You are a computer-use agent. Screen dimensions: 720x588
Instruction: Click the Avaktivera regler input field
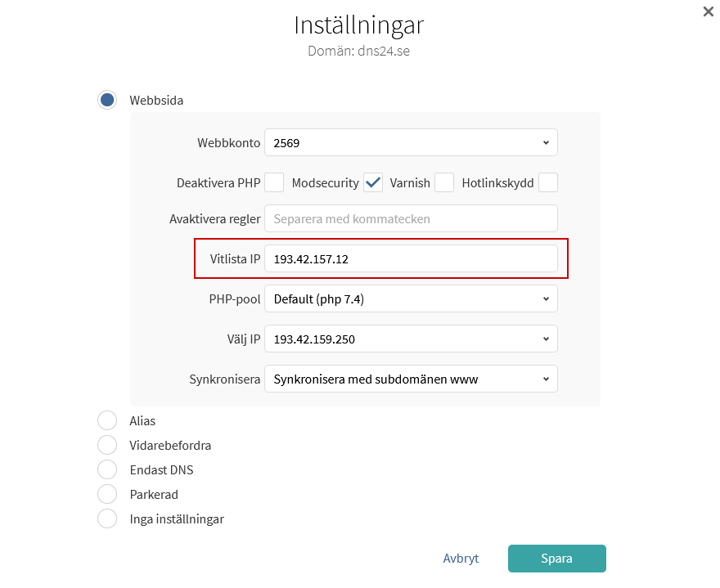click(411, 218)
